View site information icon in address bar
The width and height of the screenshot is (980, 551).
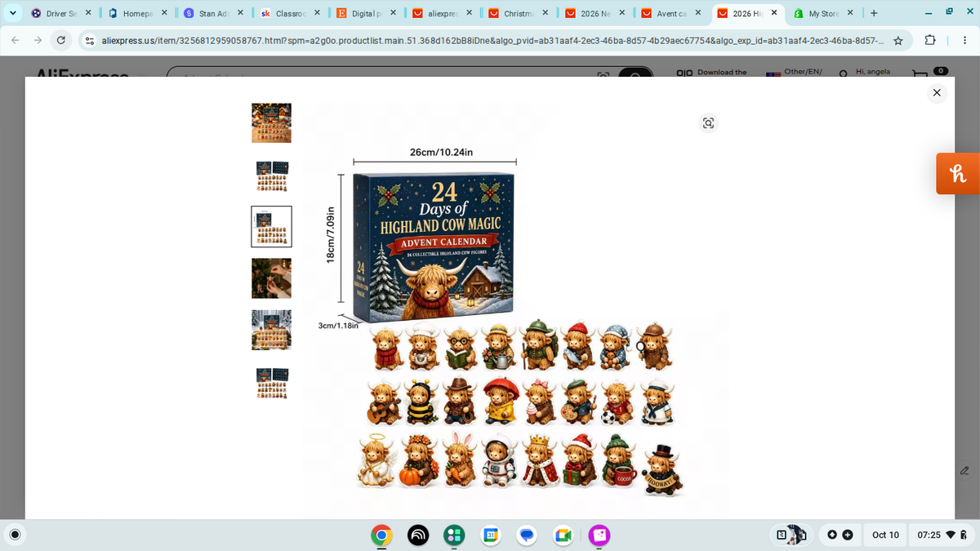tap(89, 40)
